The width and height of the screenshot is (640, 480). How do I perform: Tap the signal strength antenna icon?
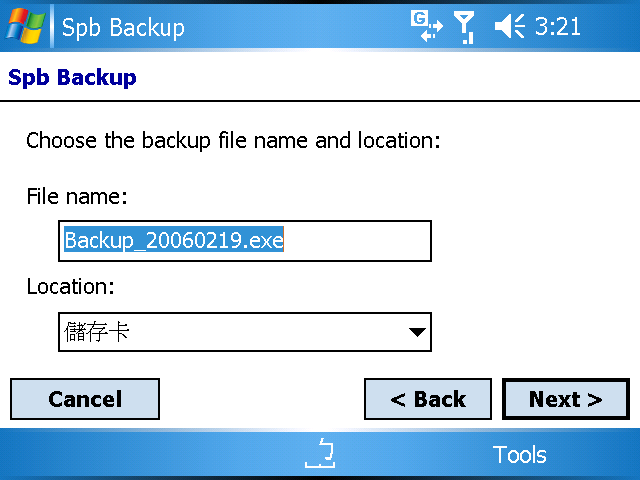click(464, 27)
